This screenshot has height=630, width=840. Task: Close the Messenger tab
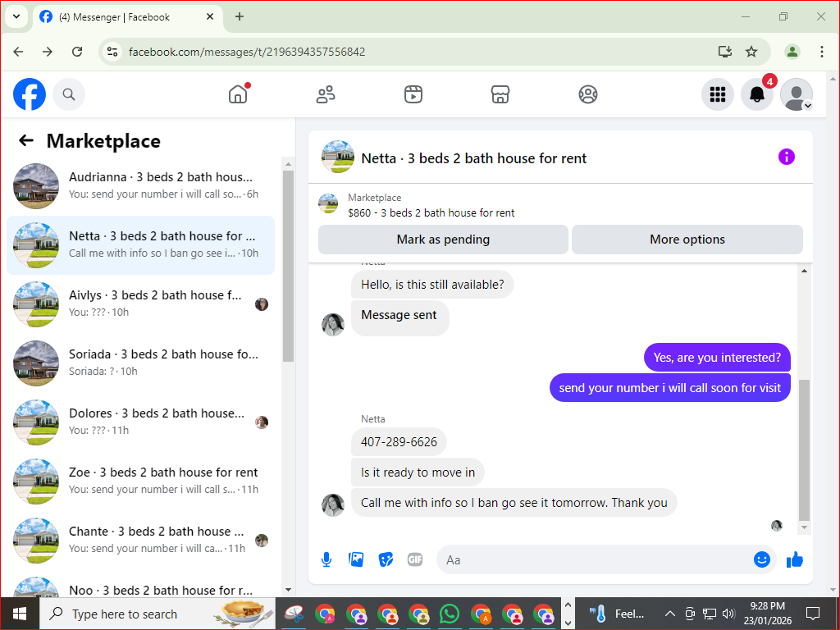pos(210,16)
